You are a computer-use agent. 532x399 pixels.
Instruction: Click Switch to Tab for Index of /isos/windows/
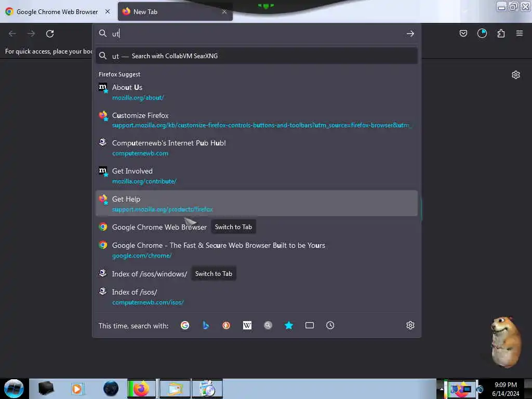(x=214, y=274)
